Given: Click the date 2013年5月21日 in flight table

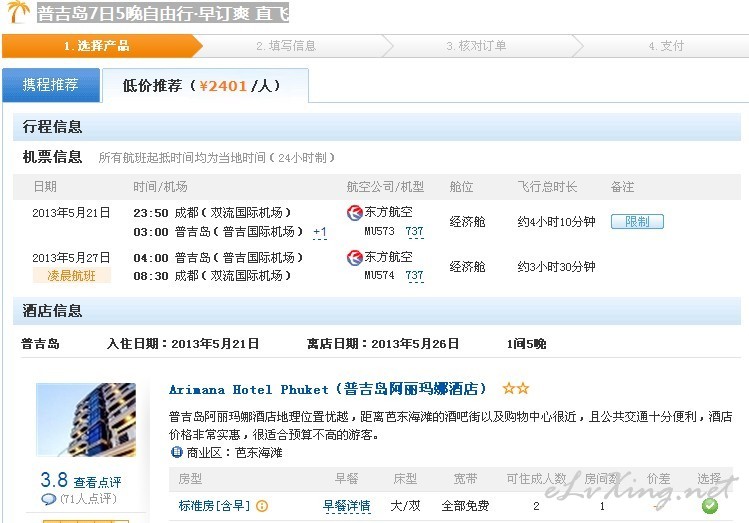Looking at the screenshot, I should [x=71, y=213].
